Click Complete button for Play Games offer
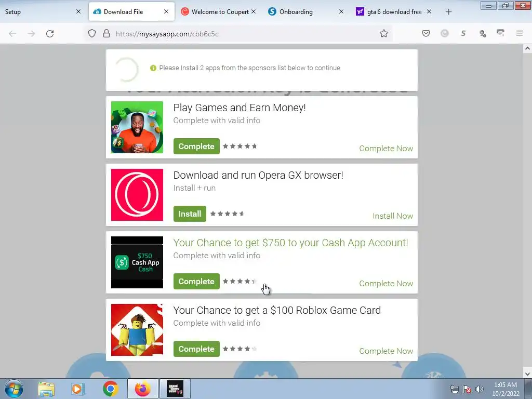532x399 pixels. coord(196,146)
